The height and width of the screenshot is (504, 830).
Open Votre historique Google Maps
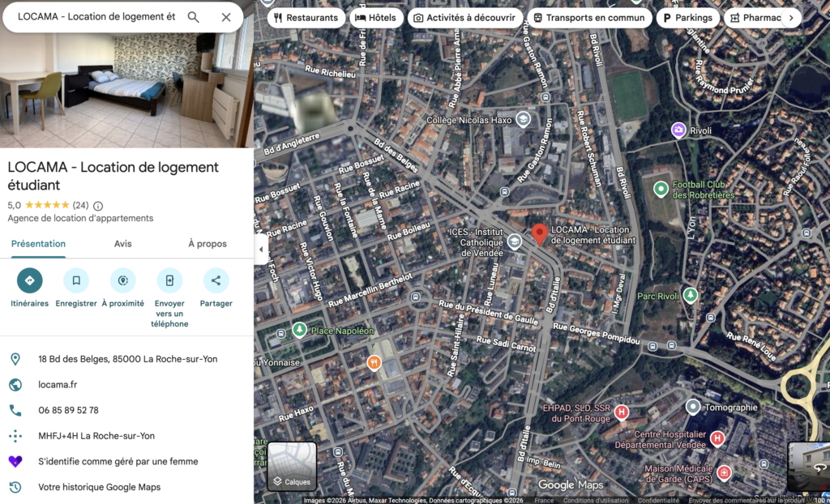pos(100,487)
